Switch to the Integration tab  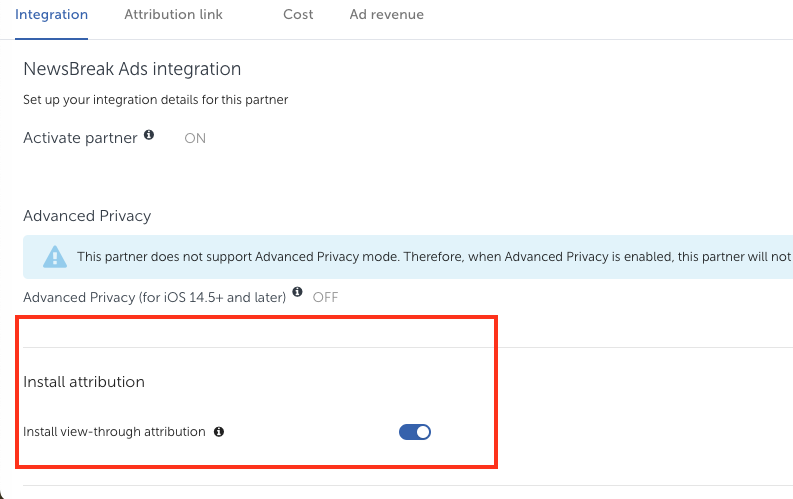click(51, 15)
